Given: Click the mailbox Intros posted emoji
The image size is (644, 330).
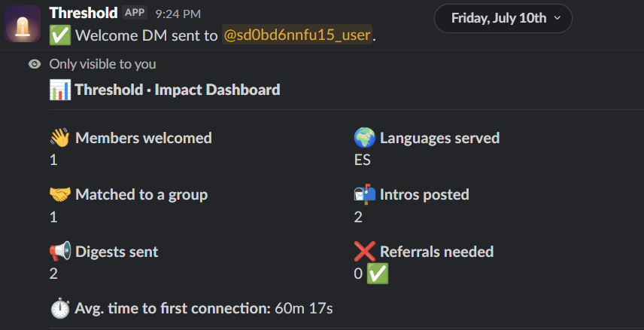Looking at the screenshot, I should tap(365, 194).
